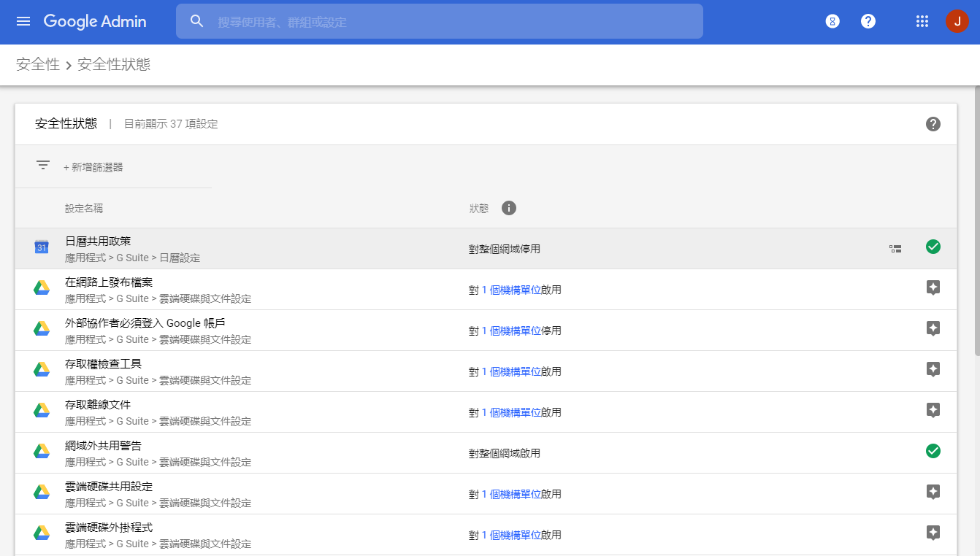This screenshot has width=980, height=556.
Task: Click the 狀態 info icon
Action: pyautogui.click(x=509, y=208)
